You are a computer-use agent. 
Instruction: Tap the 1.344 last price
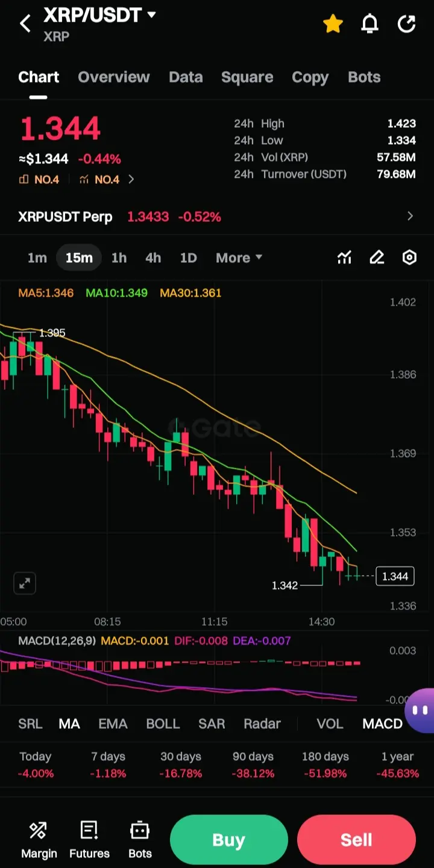pyautogui.click(x=60, y=128)
